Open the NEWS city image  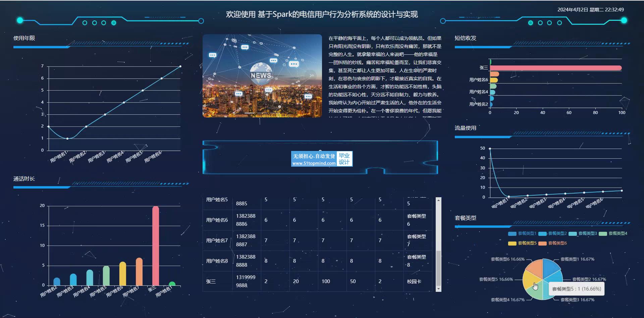[x=262, y=76]
